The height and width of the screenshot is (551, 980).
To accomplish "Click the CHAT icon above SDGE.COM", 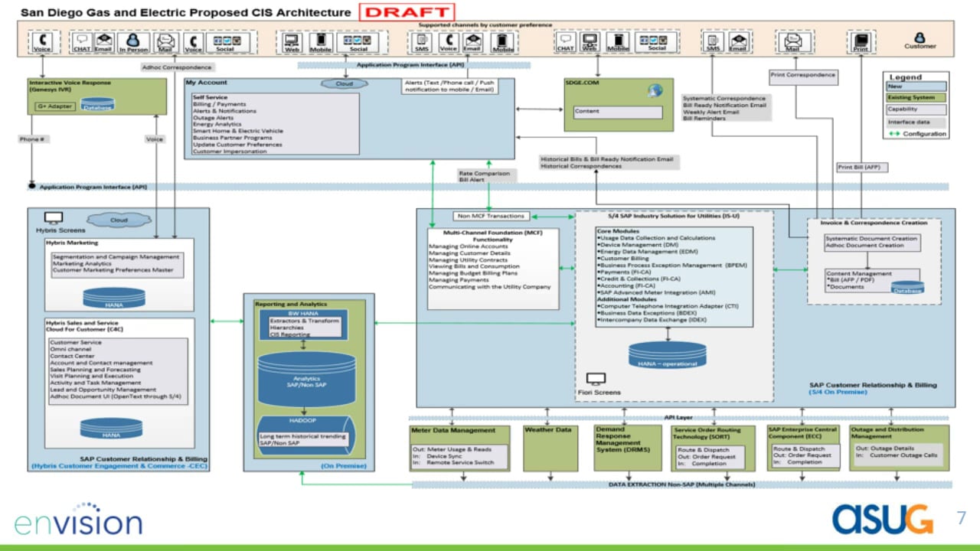I will click(x=565, y=41).
